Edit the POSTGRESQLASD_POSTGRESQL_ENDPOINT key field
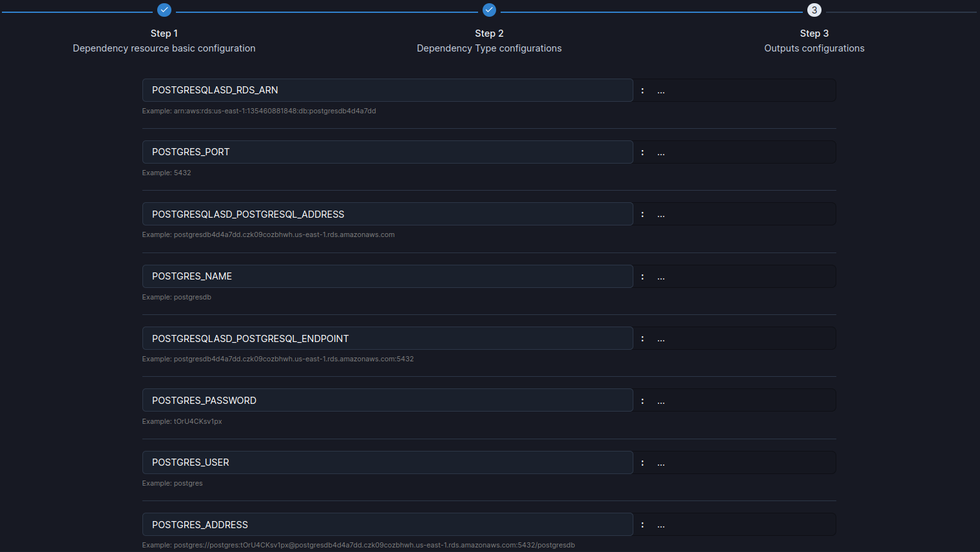The width and height of the screenshot is (980, 552). tap(387, 338)
